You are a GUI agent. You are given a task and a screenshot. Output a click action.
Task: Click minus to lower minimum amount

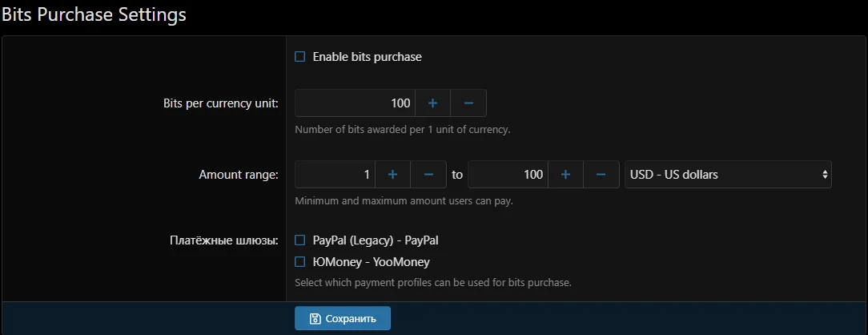coord(428,175)
